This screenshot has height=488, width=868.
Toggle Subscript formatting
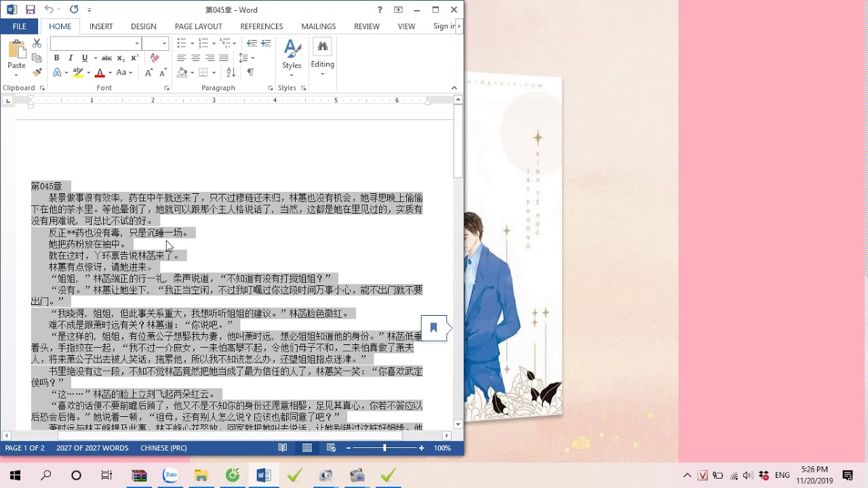tap(121, 58)
